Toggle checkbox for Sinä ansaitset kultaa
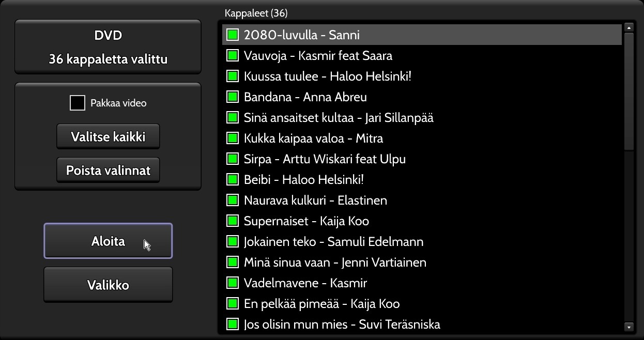Viewport: 644px width, 340px height. point(233,118)
